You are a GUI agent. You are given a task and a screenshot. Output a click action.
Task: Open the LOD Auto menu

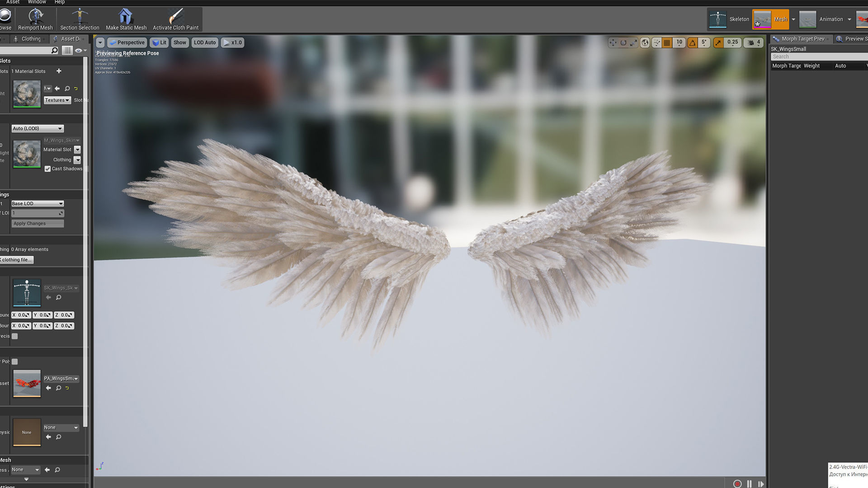pos(205,42)
